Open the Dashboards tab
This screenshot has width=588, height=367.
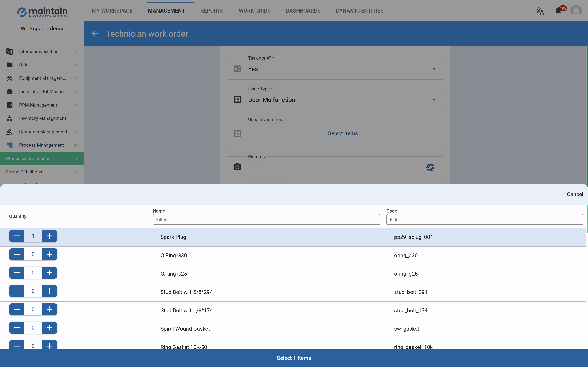click(x=303, y=11)
